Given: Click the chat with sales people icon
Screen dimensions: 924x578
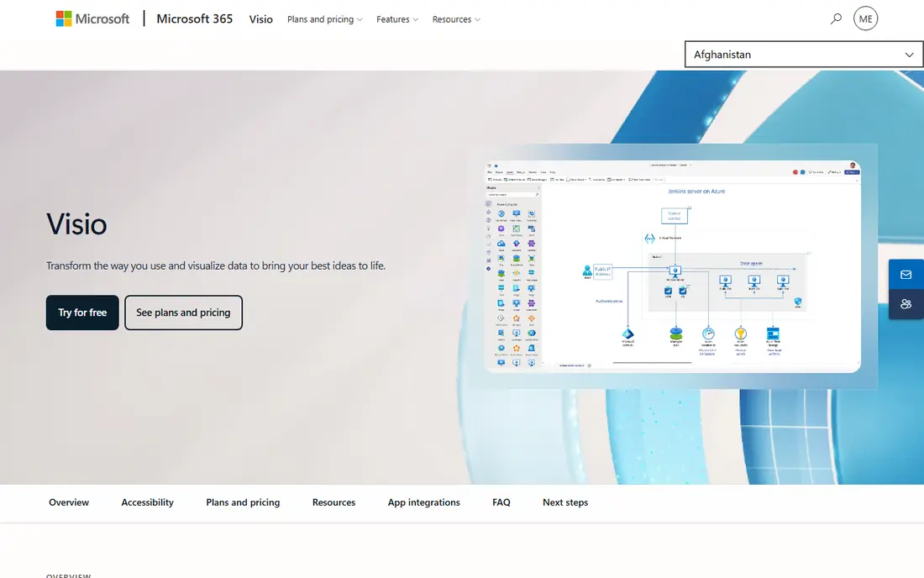Looking at the screenshot, I should coord(906,304).
